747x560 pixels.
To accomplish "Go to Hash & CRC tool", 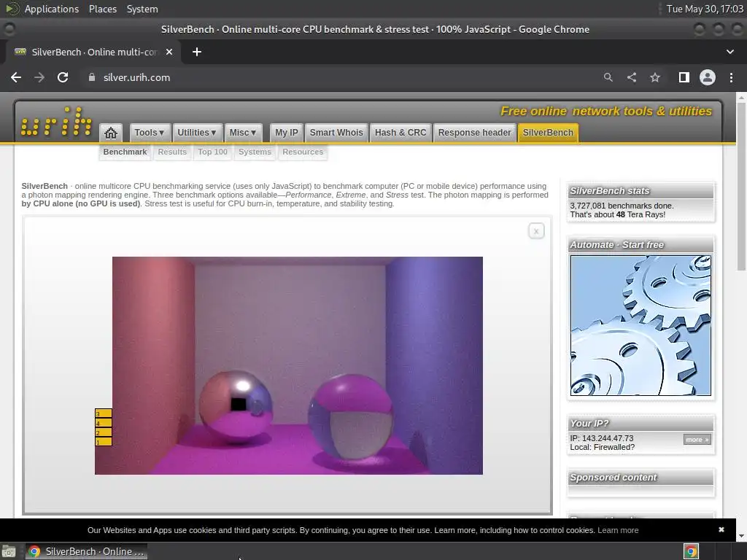I will click(x=400, y=133).
